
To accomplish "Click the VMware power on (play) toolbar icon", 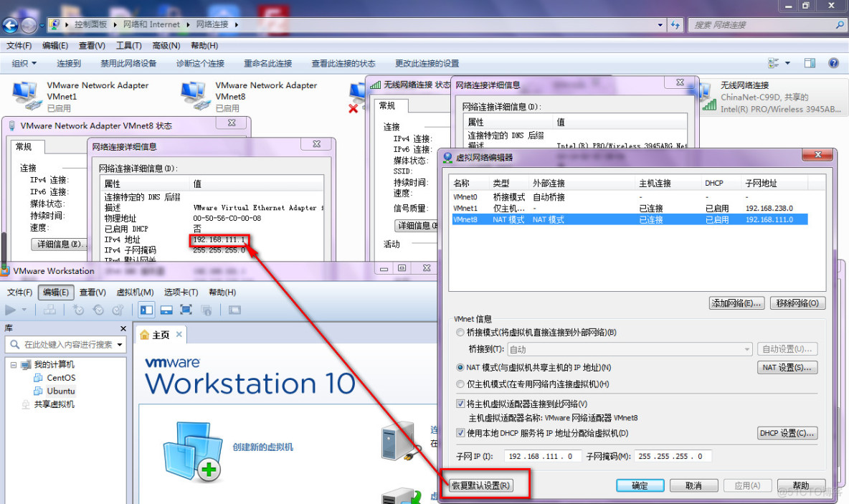I will click(10, 310).
